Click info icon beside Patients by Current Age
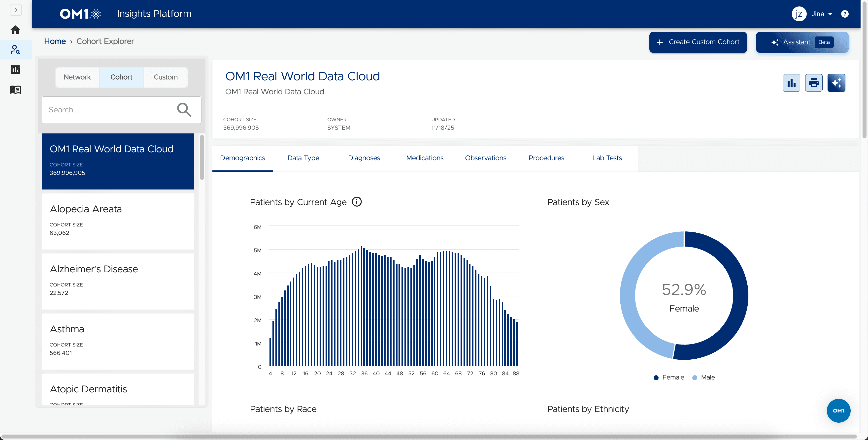 [x=357, y=202]
